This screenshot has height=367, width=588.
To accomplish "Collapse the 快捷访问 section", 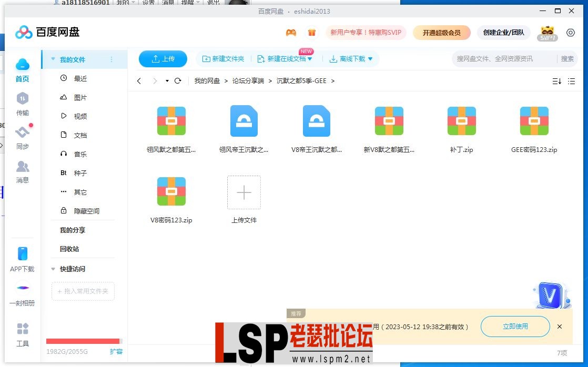I will click(53, 269).
